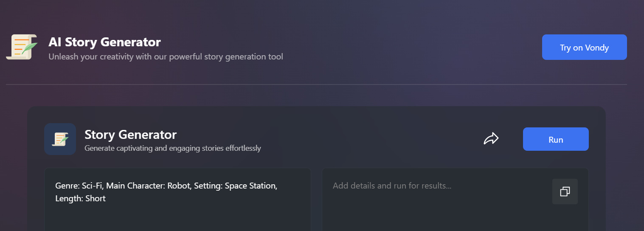Click 'Space Station,' in the prompt text
This screenshot has width=644, height=231.
(x=251, y=186)
